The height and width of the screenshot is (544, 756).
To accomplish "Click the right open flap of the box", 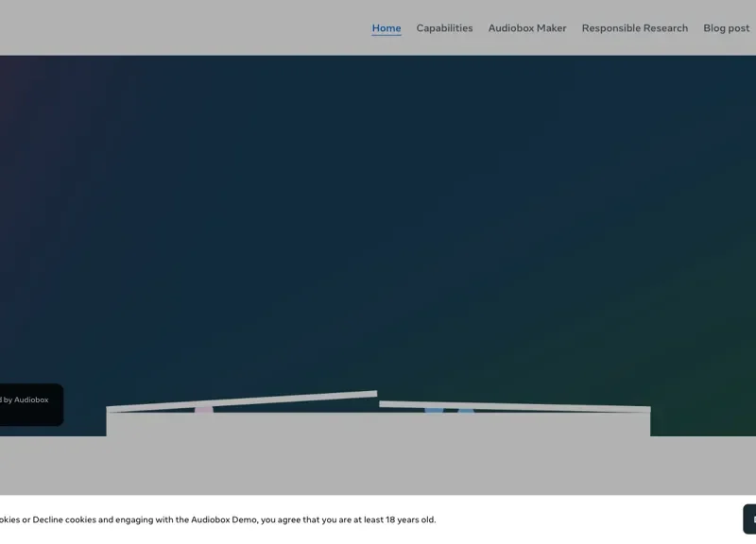I will [514, 406].
